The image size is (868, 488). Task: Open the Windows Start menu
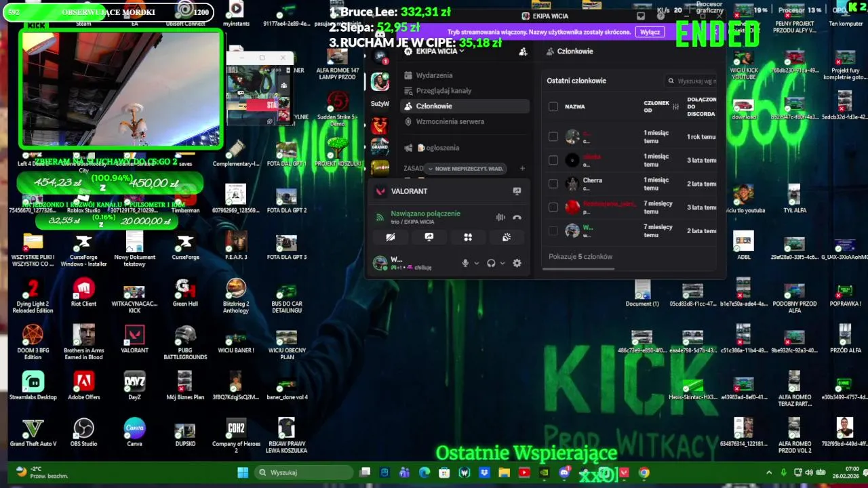[243, 472]
